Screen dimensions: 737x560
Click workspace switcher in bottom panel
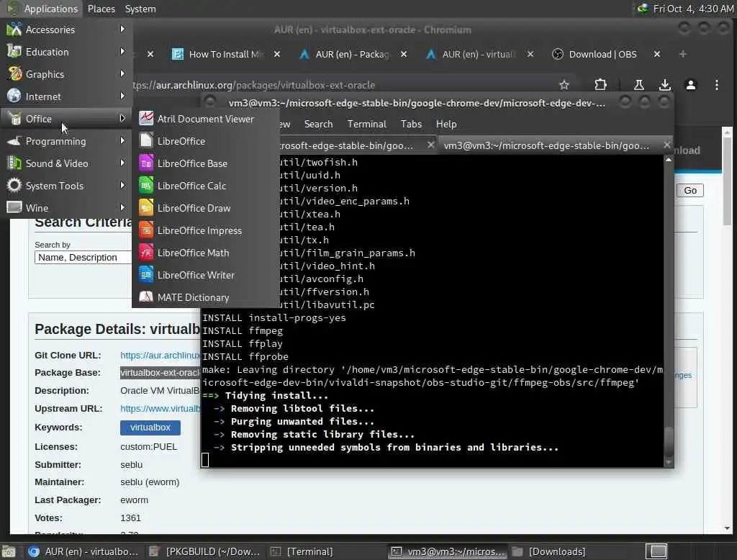(x=658, y=551)
